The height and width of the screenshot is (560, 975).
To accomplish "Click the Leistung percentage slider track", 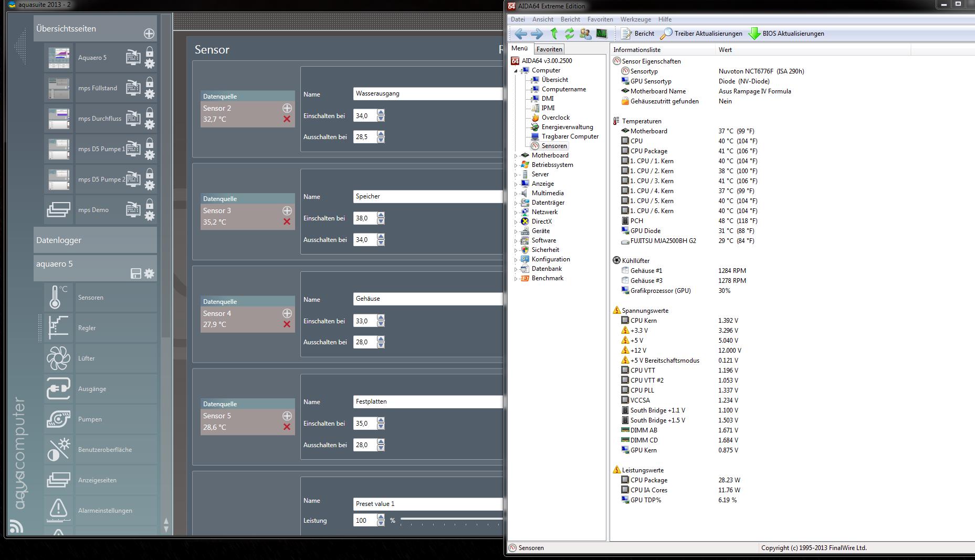I will click(x=450, y=519).
